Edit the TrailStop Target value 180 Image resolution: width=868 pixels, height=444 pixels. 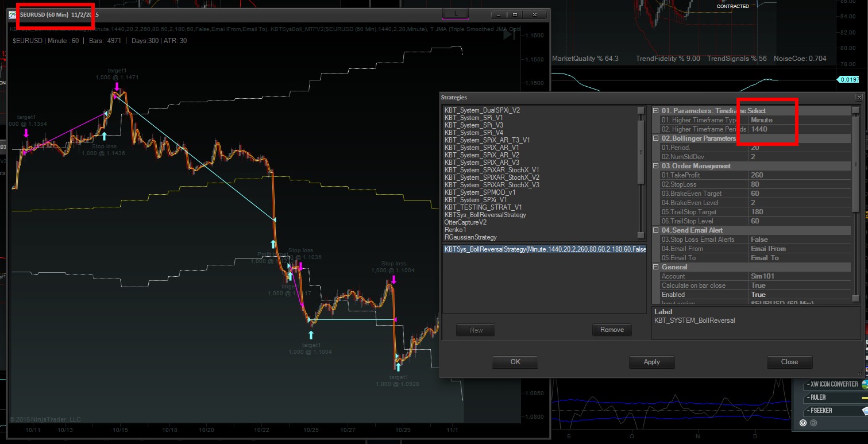point(800,212)
